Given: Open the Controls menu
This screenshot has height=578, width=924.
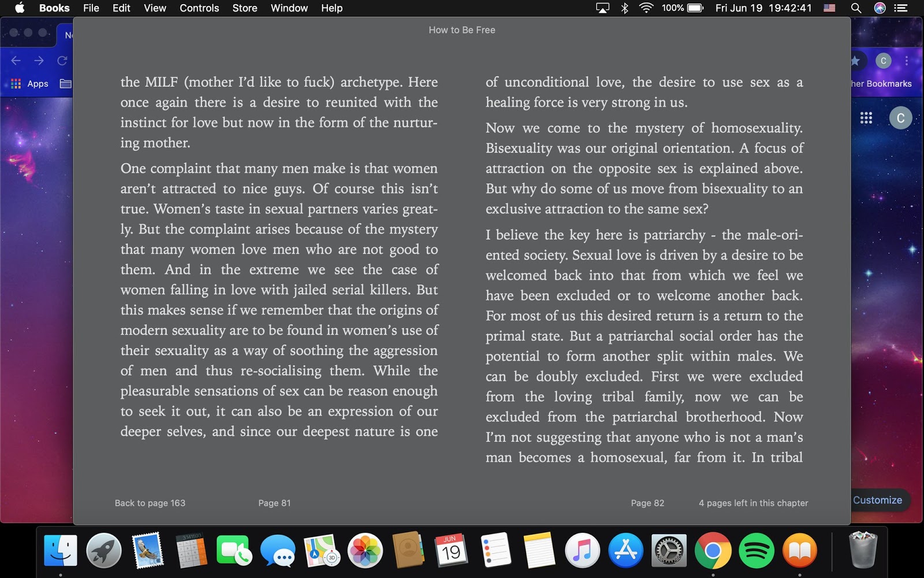Looking at the screenshot, I should click(199, 8).
